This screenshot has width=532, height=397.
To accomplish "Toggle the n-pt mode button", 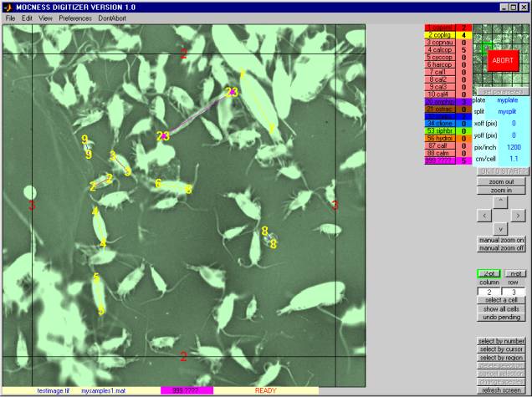I will 515,273.
